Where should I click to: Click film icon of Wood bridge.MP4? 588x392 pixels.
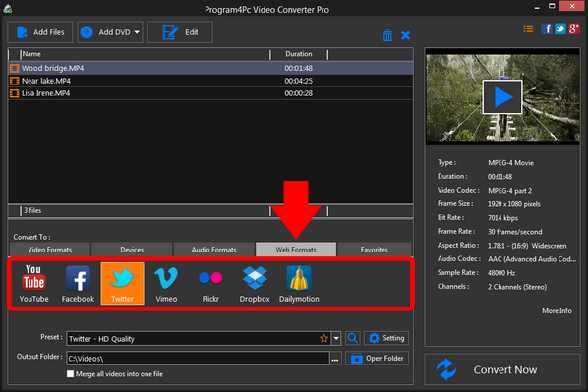point(14,68)
